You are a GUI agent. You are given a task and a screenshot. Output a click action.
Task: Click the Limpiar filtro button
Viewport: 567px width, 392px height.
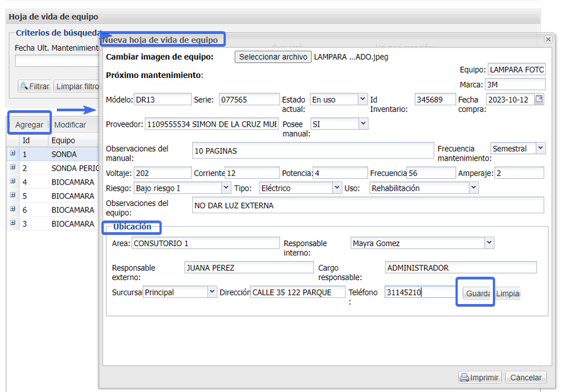pos(77,87)
